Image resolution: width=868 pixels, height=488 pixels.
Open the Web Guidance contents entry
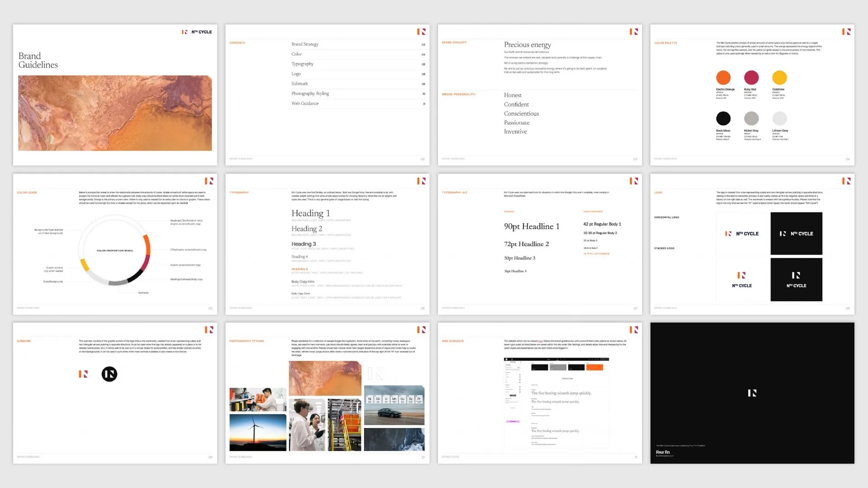[x=359, y=103]
